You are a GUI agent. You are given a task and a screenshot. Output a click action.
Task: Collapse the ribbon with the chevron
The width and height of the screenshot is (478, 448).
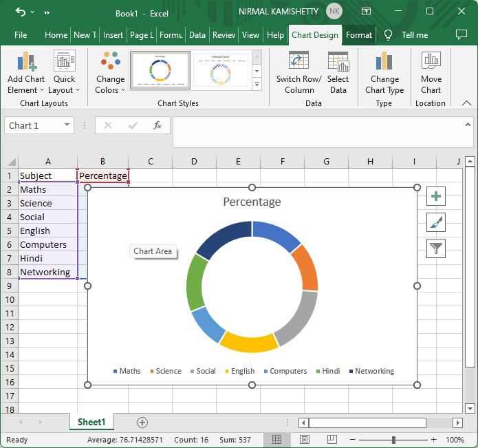pos(466,103)
